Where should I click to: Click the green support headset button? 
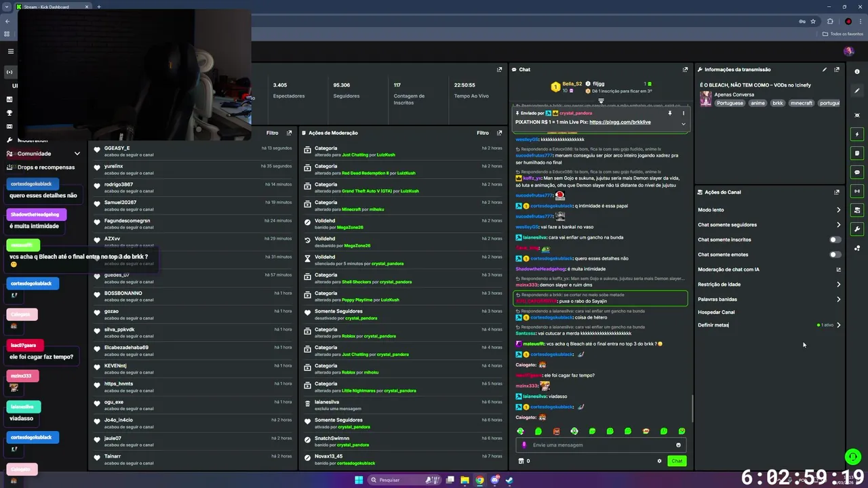(x=853, y=457)
